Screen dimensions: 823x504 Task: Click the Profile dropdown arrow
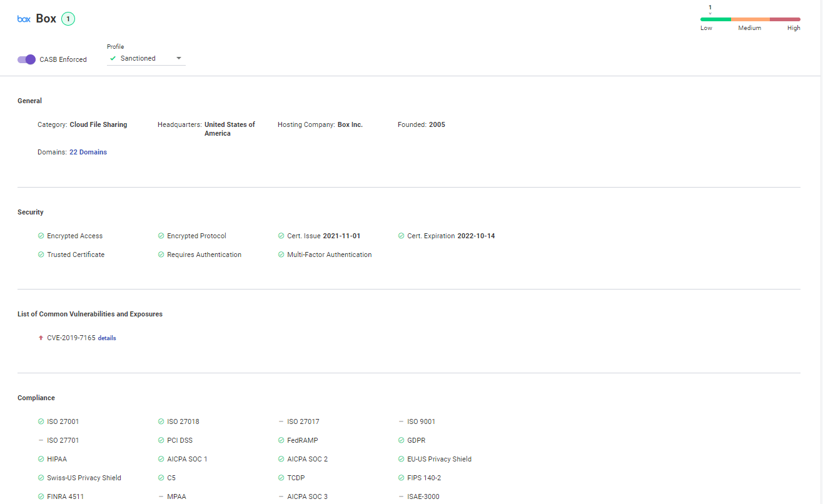[179, 58]
